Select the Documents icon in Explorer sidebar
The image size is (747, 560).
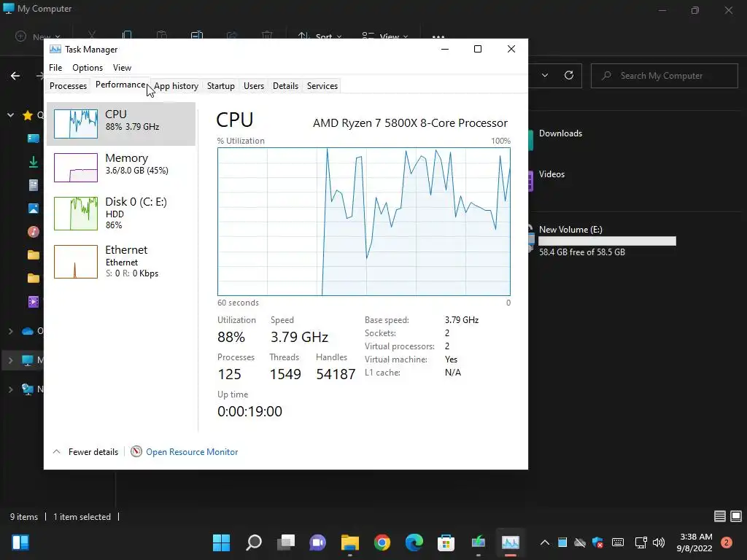click(34, 185)
